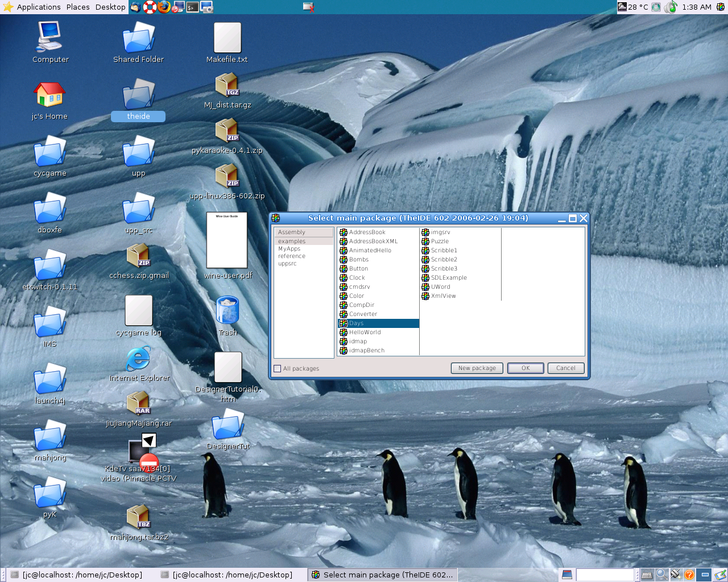Click the text input field in bottom panel
This screenshot has width=728, height=582.
605,575
